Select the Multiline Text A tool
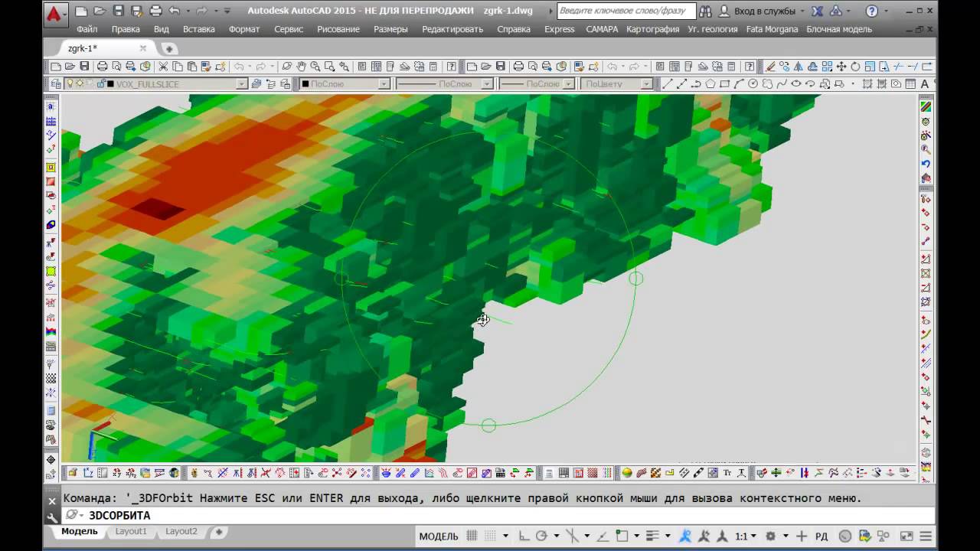 (925, 84)
